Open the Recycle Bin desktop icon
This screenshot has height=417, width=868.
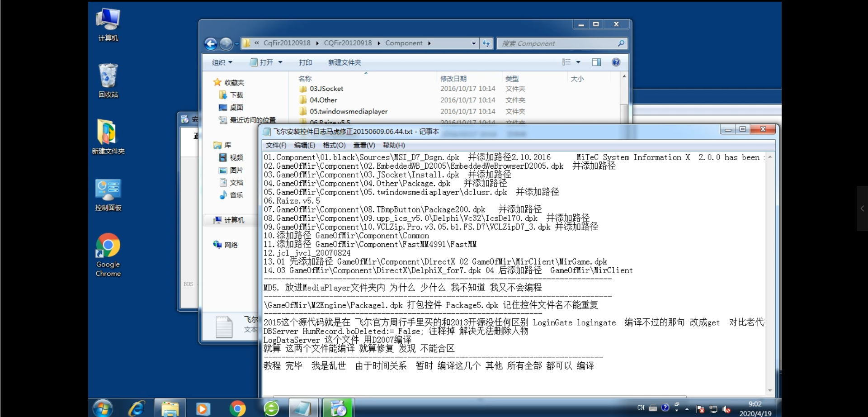pos(108,81)
